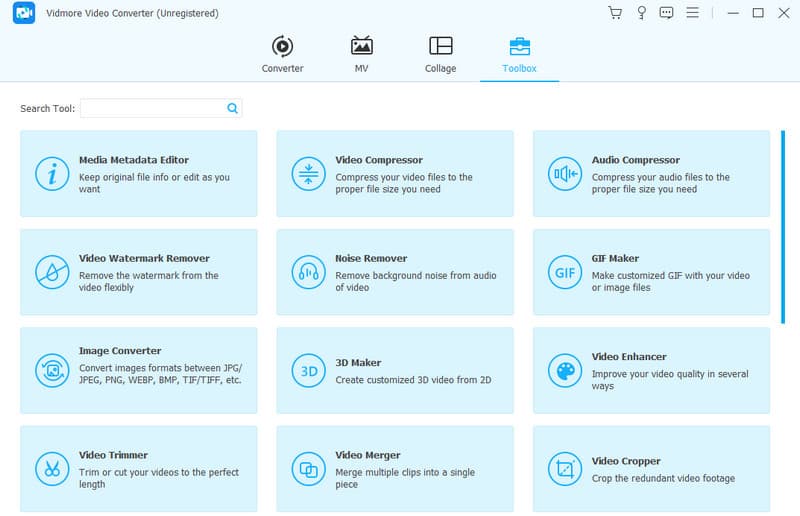Click the Search Tool input field

click(x=153, y=108)
